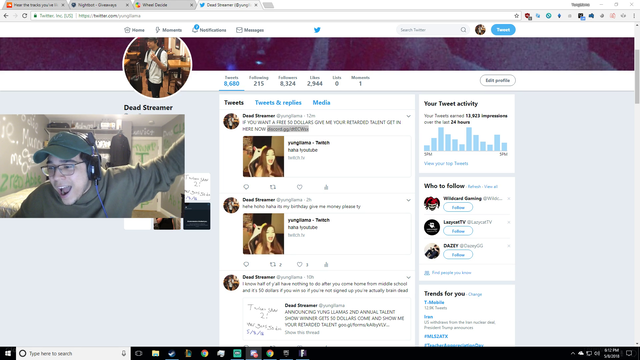Open the #MLS2ATX trend
The image size is (640, 360).
(436, 336)
